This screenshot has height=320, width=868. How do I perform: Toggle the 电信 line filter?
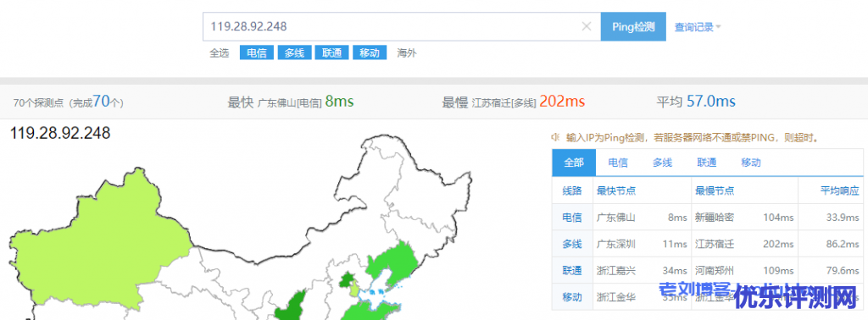point(256,53)
